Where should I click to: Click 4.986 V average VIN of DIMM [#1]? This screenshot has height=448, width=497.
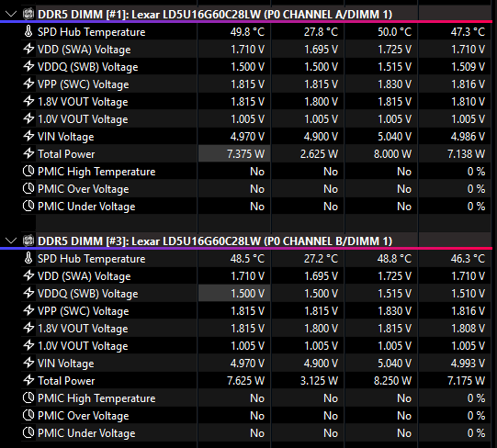tap(468, 137)
